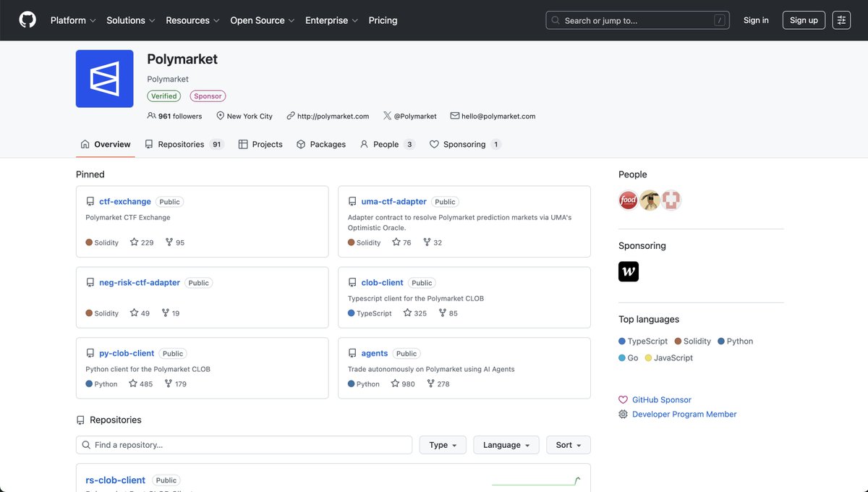The width and height of the screenshot is (868, 492).
Task: Click the appearance settings icon button
Action: point(841,20)
